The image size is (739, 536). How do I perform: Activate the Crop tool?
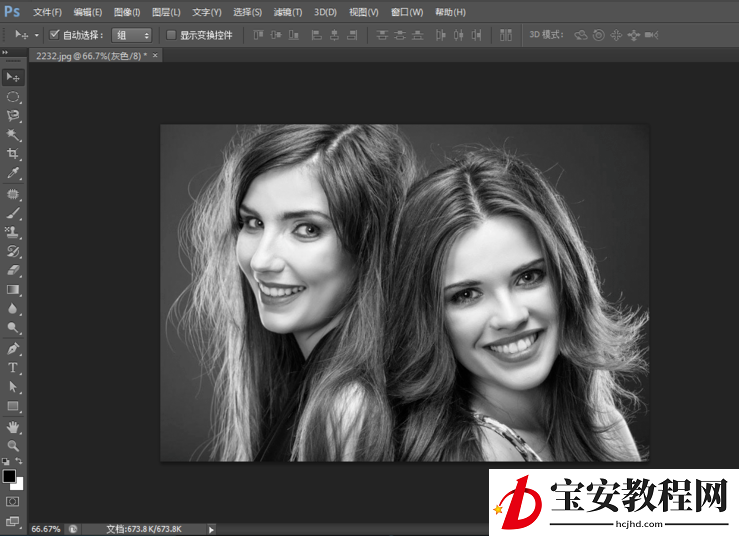click(13, 154)
